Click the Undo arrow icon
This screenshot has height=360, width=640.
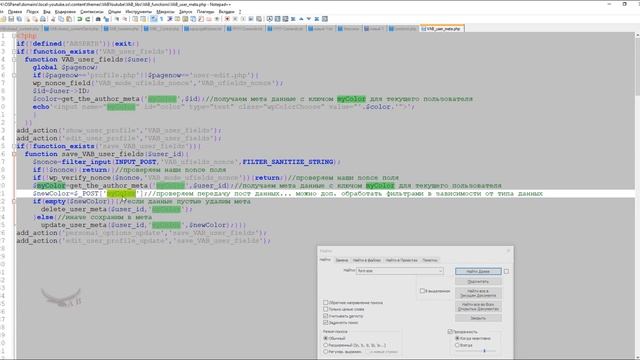tap(79, 19)
